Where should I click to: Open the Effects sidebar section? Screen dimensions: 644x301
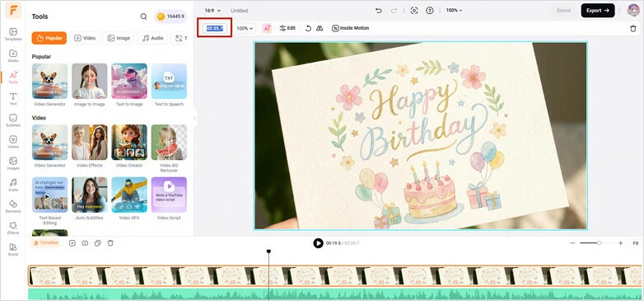(x=13, y=228)
